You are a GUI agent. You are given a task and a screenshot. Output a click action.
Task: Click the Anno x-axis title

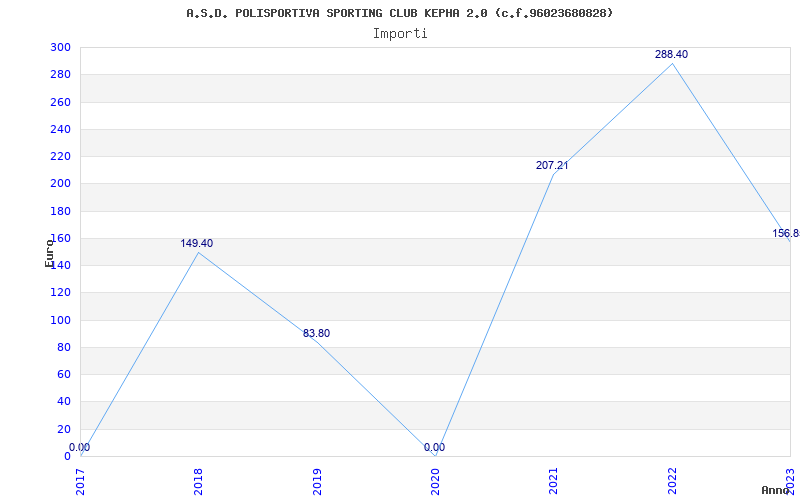coord(776,490)
